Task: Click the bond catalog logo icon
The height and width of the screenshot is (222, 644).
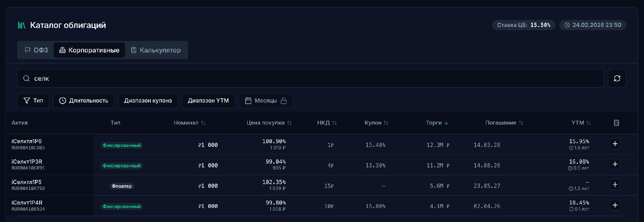Action: click(x=21, y=25)
